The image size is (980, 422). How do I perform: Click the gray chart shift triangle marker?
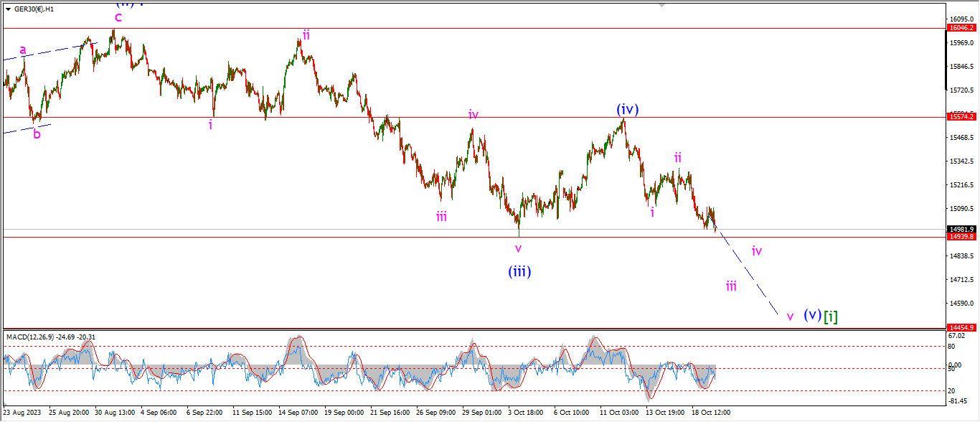(661, 4)
